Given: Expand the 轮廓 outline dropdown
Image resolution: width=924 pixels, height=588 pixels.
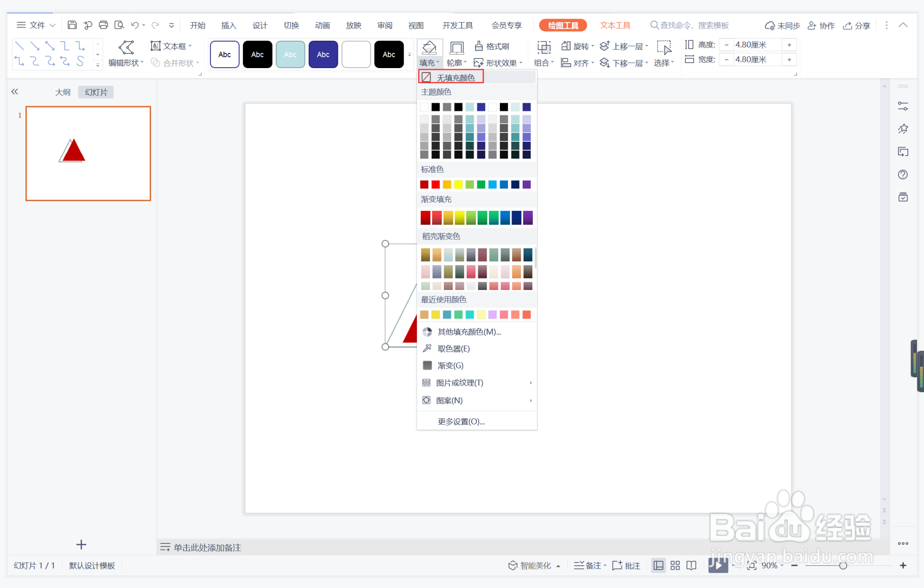Looking at the screenshot, I should [x=456, y=63].
